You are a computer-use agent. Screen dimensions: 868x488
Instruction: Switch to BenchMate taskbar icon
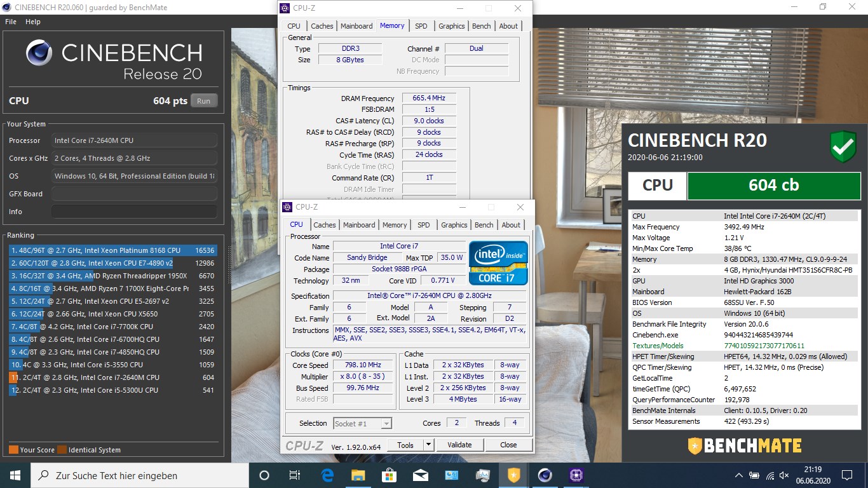(x=513, y=475)
